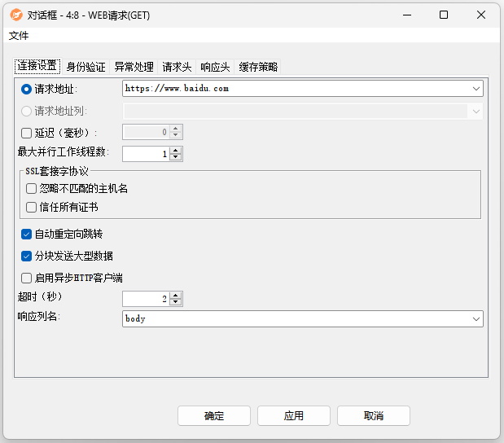Viewport: 504px width, 443px height.
Task: Open the 文件 menu
Action: [19, 35]
